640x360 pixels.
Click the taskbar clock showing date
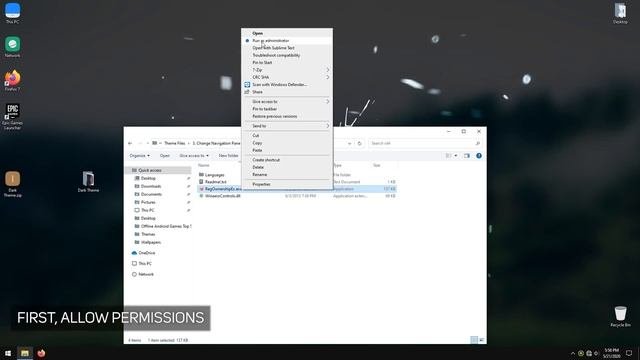click(x=611, y=353)
